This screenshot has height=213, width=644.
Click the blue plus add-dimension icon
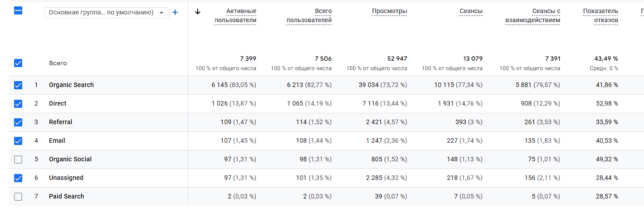[x=175, y=12]
